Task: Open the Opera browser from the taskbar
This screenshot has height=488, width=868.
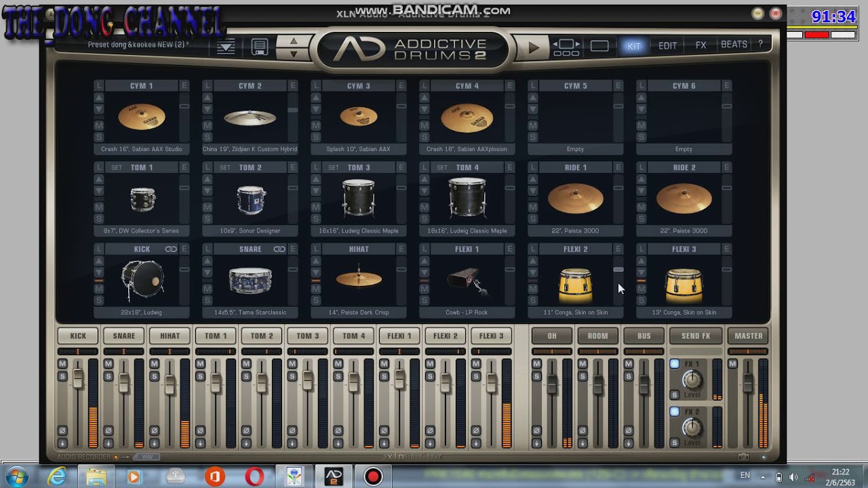Action: 254,476
